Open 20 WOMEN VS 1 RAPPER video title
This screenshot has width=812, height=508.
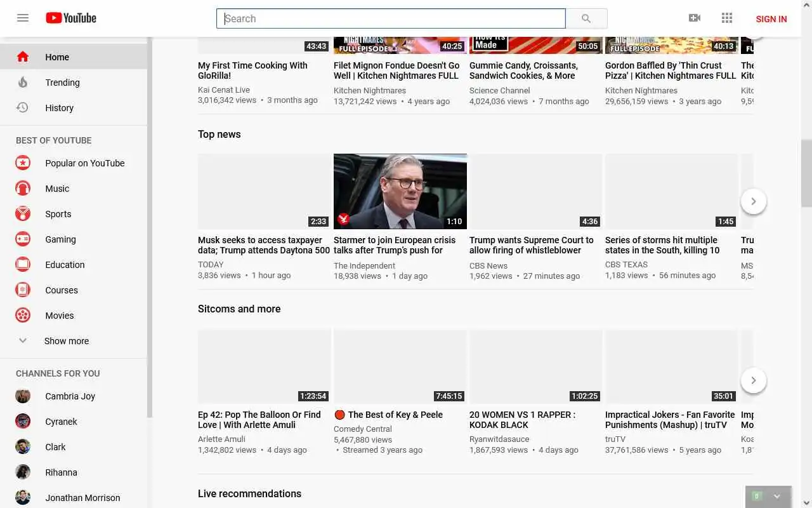coord(523,420)
